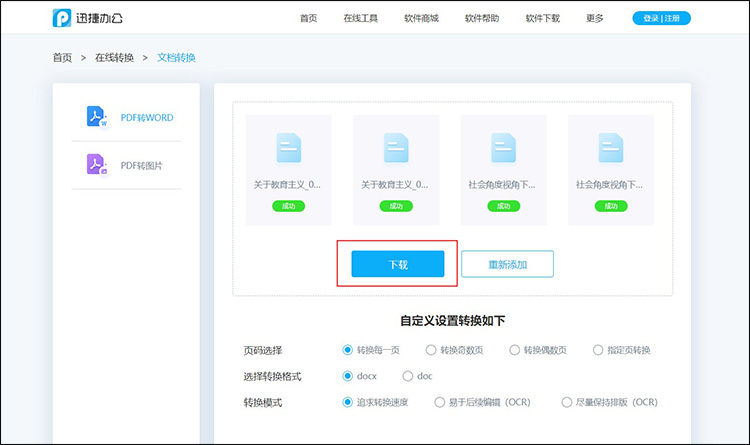Click the blue 下载 button
Image resolution: width=750 pixels, height=445 pixels.
click(x=397, y=264)
